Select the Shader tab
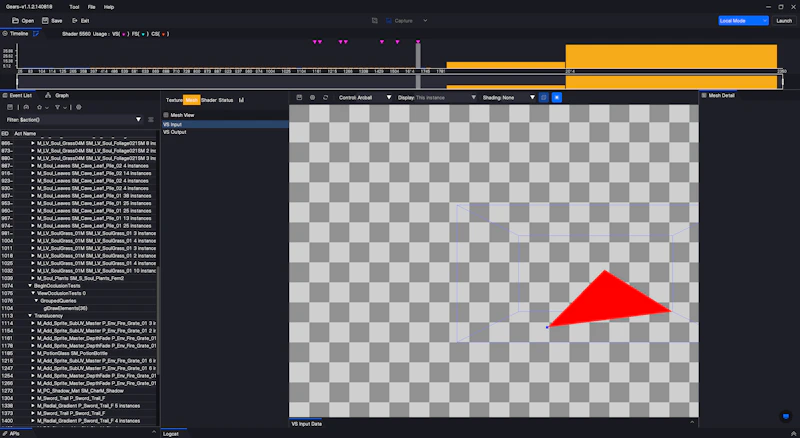Viewport: 800px width, 438px height. 209,100
